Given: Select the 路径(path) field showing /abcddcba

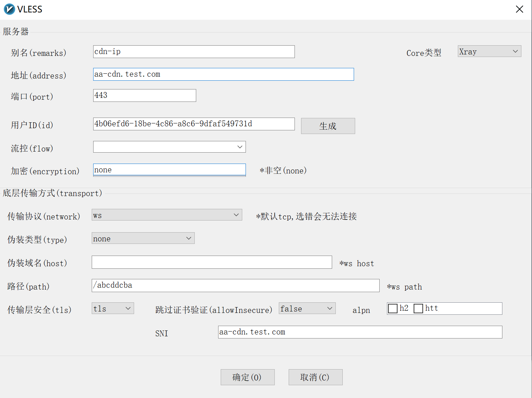Looking at the screenshot, I should (x=236, y=286).
